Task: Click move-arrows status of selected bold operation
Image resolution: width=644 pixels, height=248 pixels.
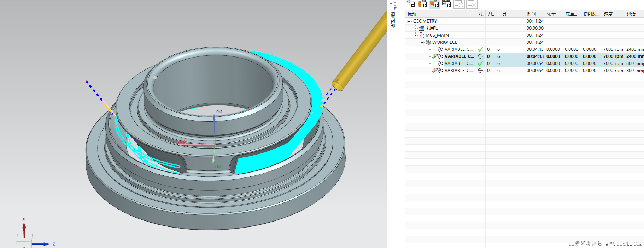Action: pyautogui.click(x=480, y=56)
